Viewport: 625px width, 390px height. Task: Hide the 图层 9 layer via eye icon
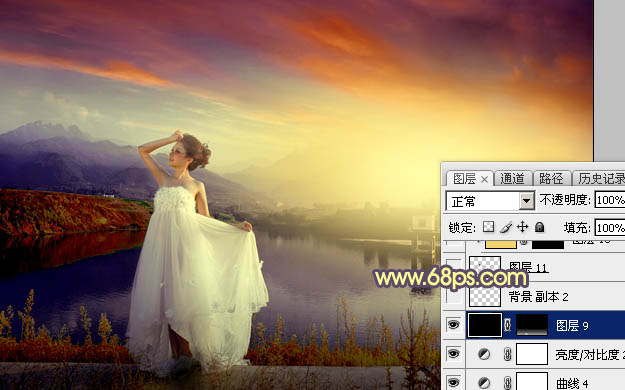[x=453, y=325]
